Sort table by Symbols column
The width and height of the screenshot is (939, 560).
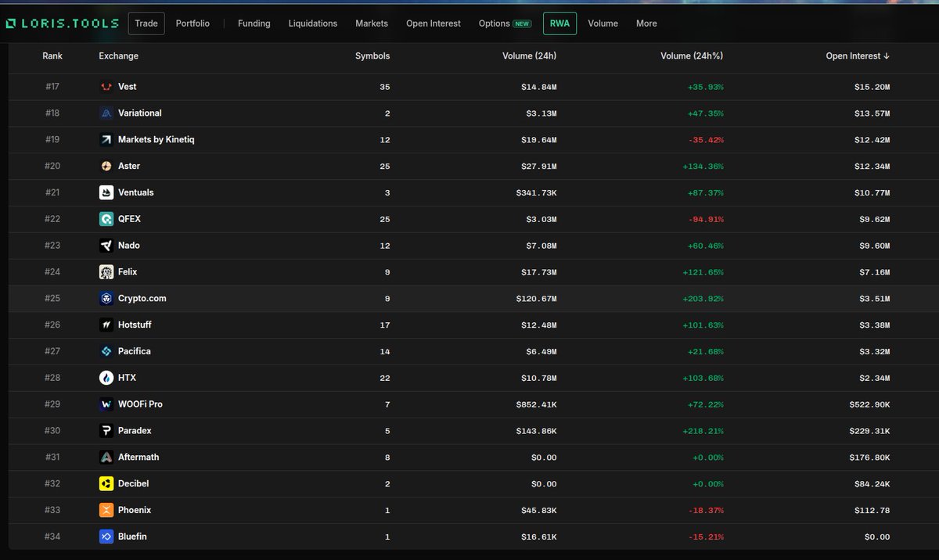click(x=372, y=56)
